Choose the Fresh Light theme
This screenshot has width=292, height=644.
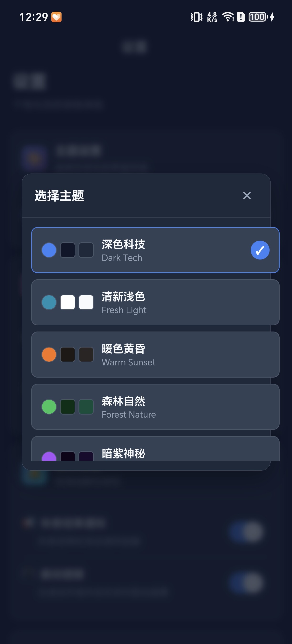tap(155, 302)
